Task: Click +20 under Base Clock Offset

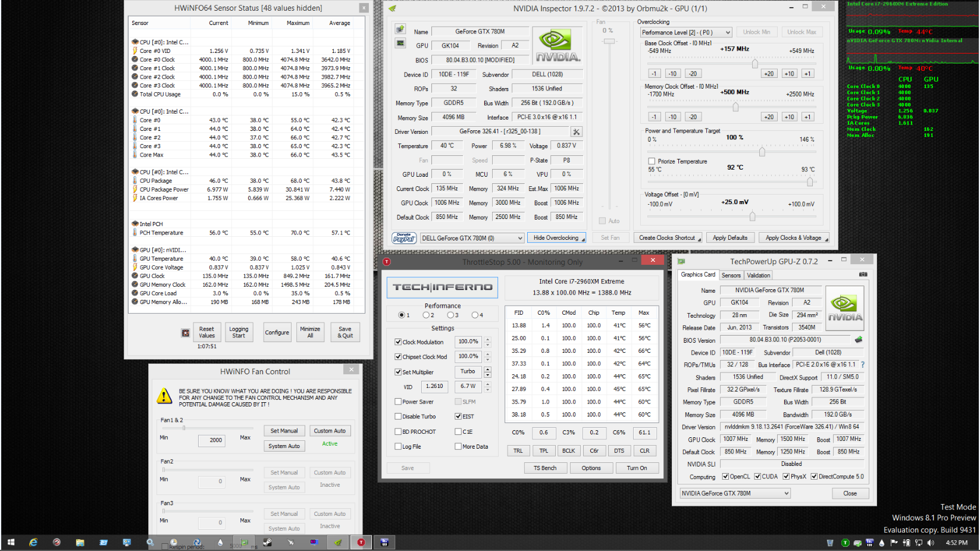Action: pos(769,74)
